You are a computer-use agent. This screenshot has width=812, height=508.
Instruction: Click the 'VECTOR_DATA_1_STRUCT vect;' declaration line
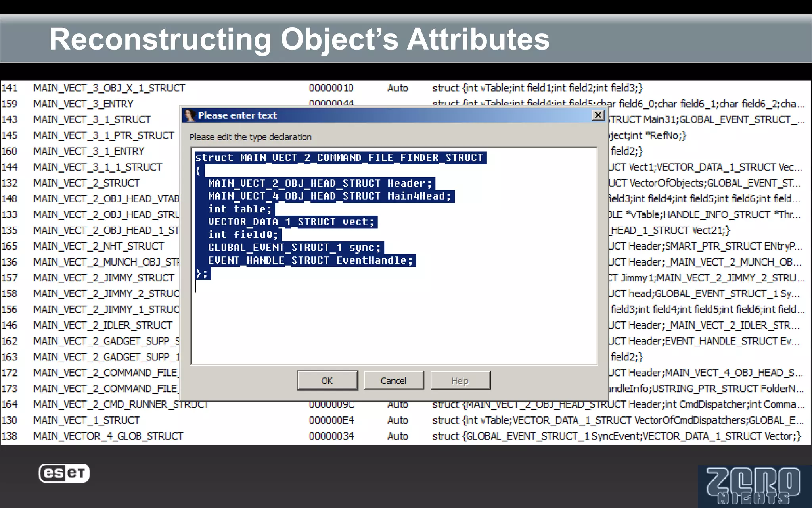point(291,222)
